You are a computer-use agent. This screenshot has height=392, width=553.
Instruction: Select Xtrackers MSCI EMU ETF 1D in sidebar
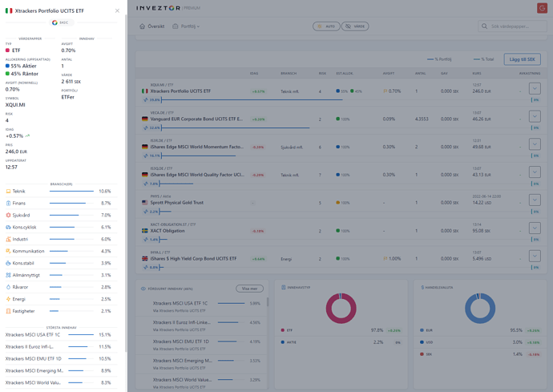[33, 358]
